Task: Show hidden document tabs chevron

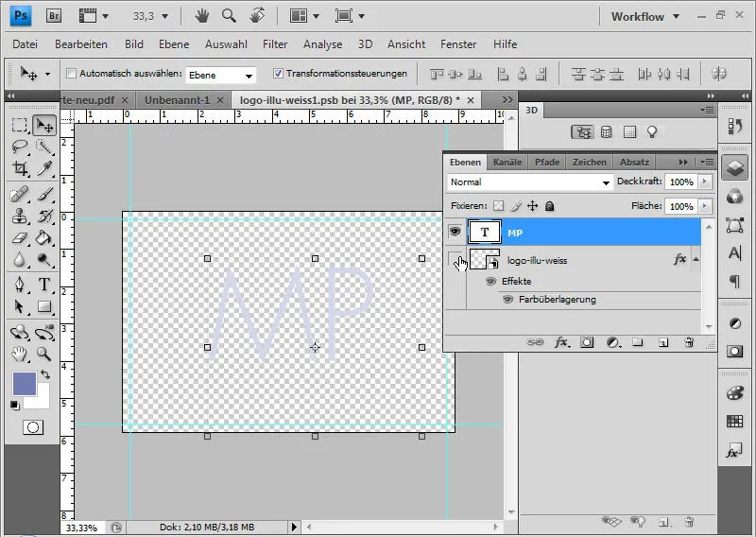Action: (x=507, y=99)
